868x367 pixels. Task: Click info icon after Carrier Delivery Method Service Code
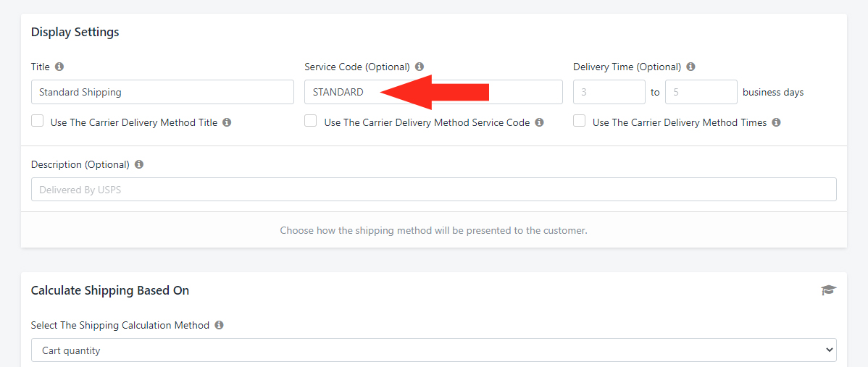[540, 123]
